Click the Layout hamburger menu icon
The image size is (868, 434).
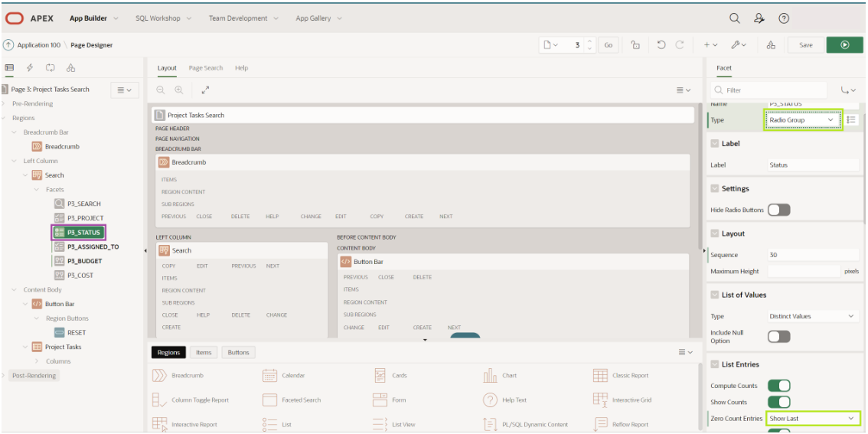point(684,90)
